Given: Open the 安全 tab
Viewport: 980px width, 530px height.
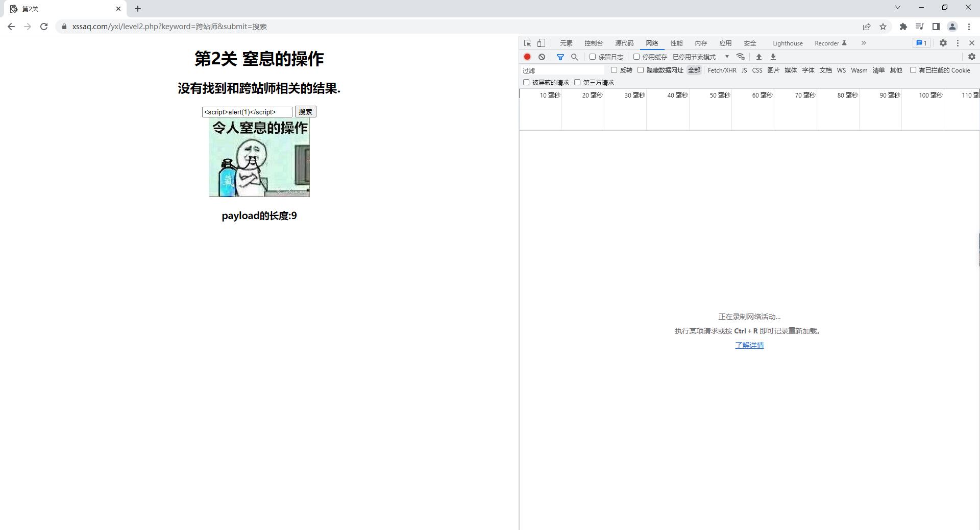Looking at the screenshot, I should 750,43.
